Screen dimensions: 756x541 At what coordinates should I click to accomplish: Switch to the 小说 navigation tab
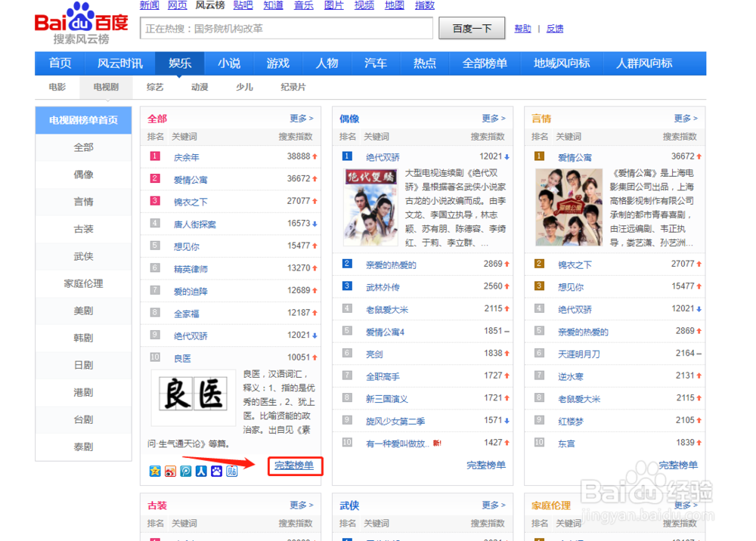tap(229, 63)
